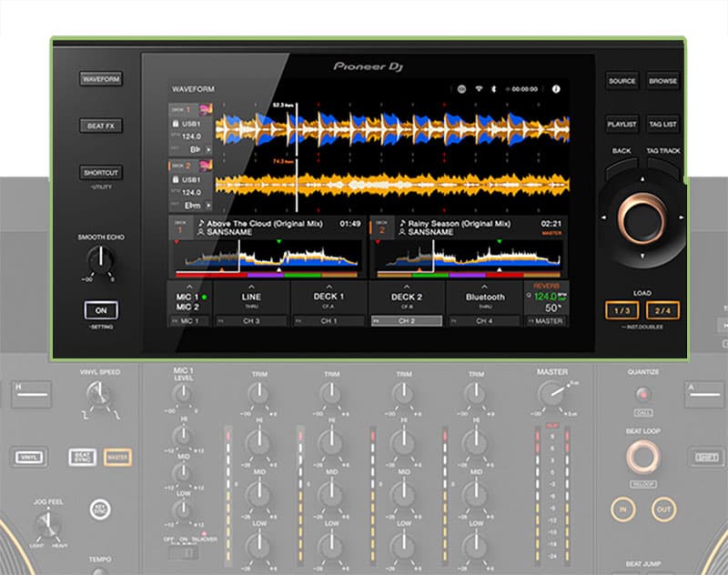
Task: Open the info icon at the top right of the screen
Action: [x=556, y=89]
